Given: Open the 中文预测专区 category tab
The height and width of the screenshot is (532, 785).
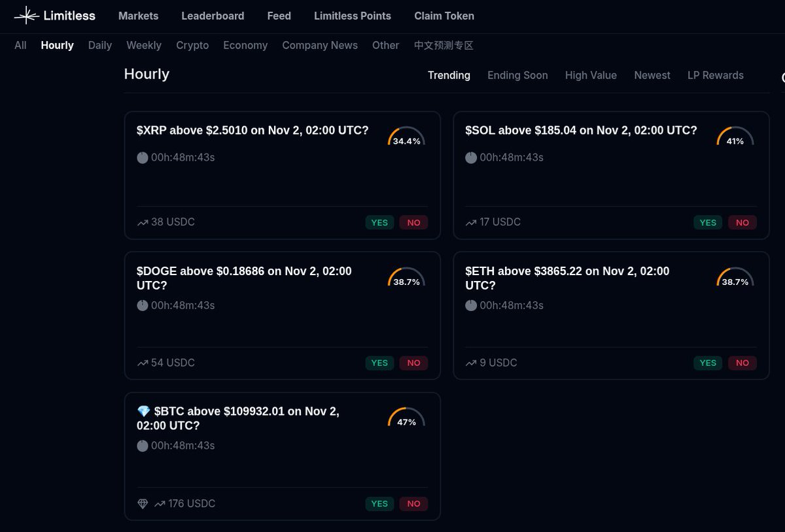Looking at the screenshot, I should pos(444,45).
